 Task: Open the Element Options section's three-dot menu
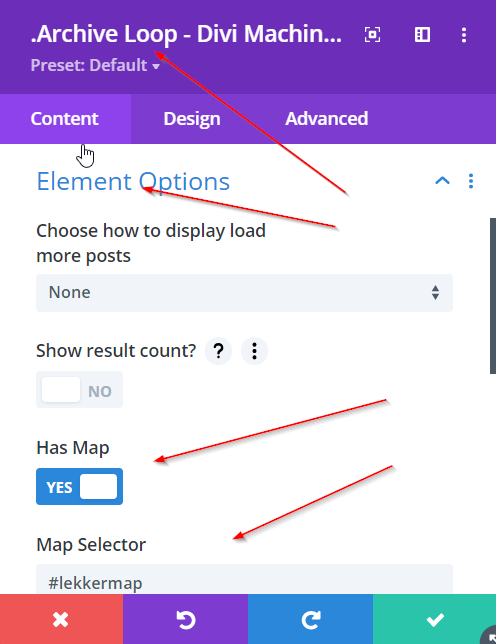471,181
